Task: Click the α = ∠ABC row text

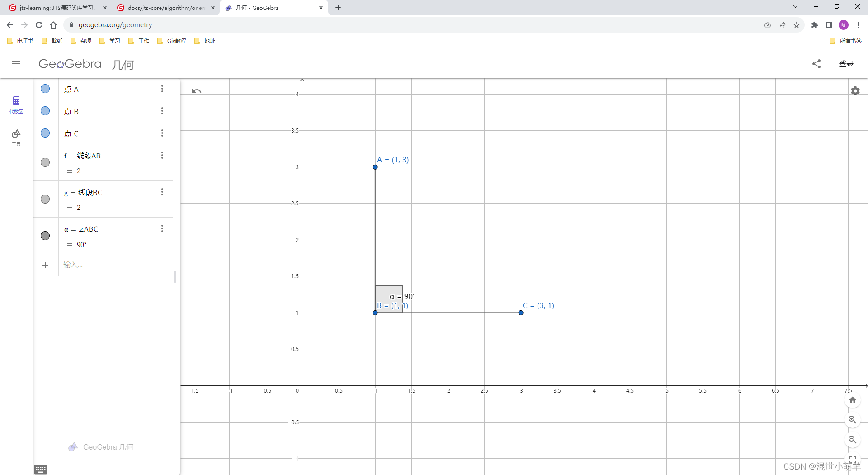Action: pyautogui.click(x=81, y=229)
